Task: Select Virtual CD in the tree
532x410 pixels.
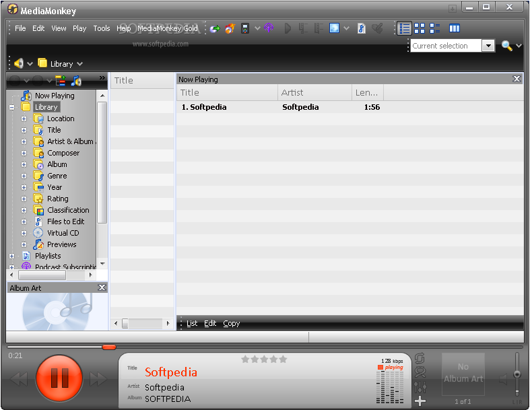Action: [x=63, y=233]
